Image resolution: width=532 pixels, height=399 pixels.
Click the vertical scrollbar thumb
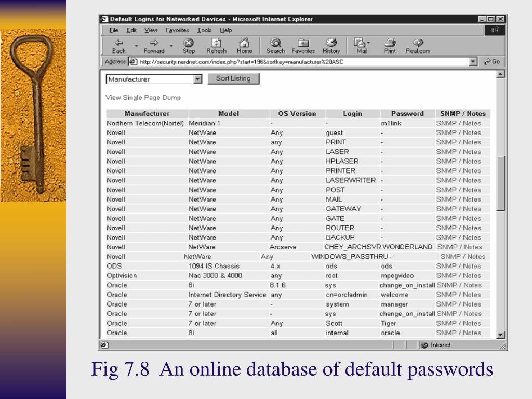[500, 183]
